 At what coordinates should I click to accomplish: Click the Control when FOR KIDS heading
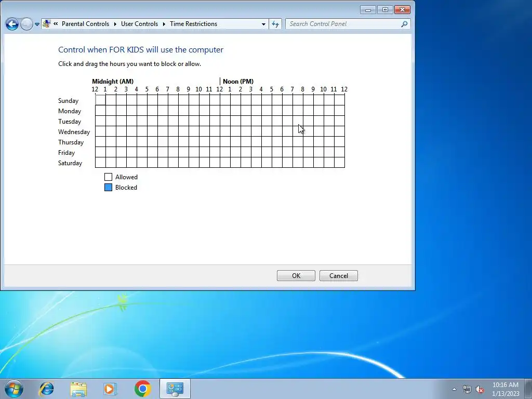click(140, 49)
